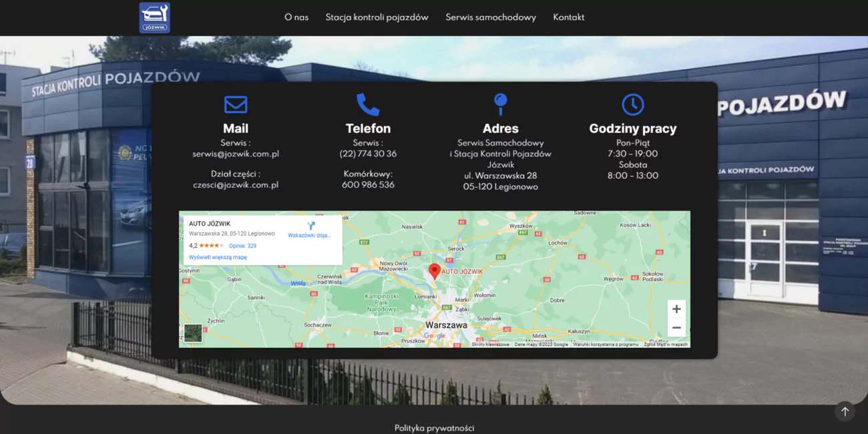Email czesci@jozwik.com.pl
868x434 pixels.
pos(236,185)
